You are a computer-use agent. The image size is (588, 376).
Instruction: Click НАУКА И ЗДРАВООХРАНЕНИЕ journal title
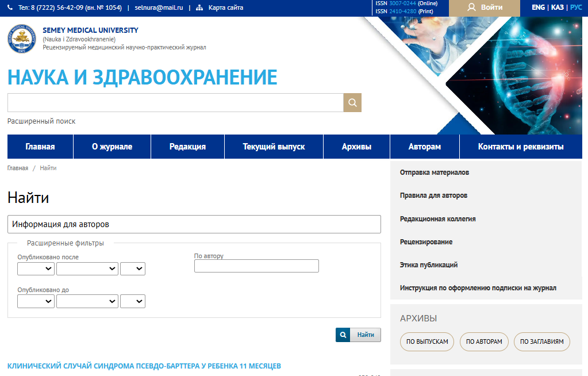[142, 77]
